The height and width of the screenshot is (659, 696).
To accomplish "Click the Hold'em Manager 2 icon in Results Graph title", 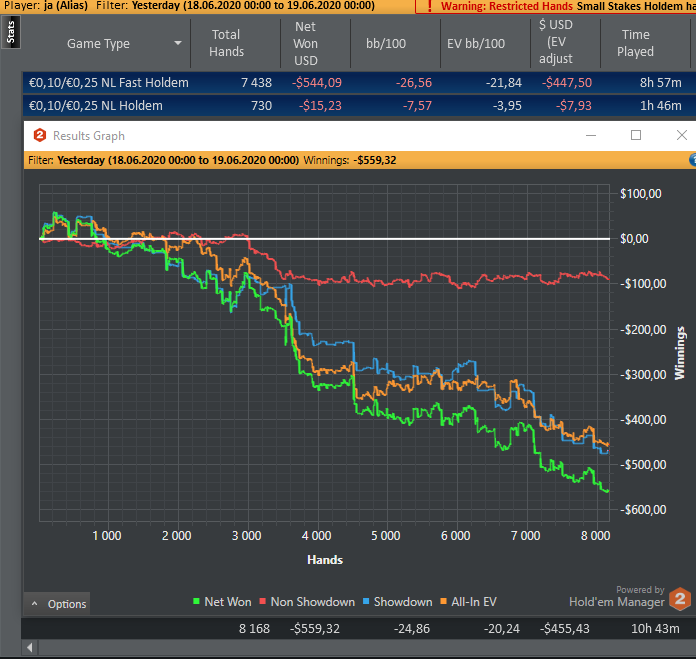I will (40, 135).
